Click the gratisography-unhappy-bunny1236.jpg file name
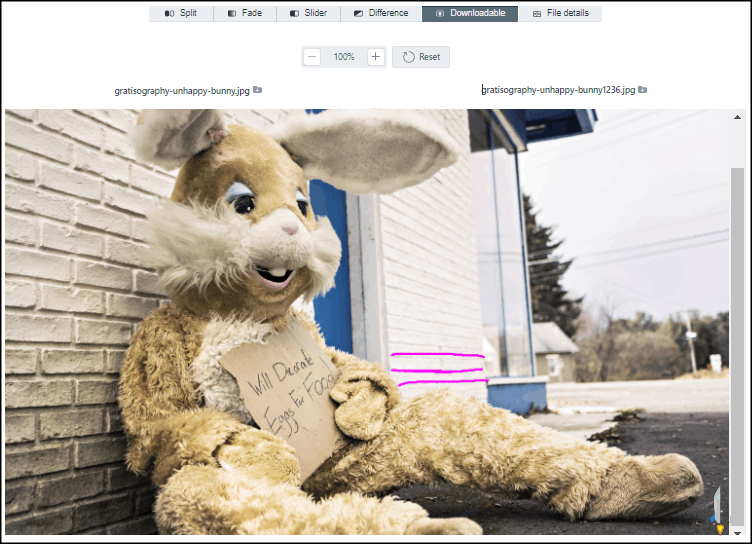This screenshot has height=544, width=752. point(558,90)
